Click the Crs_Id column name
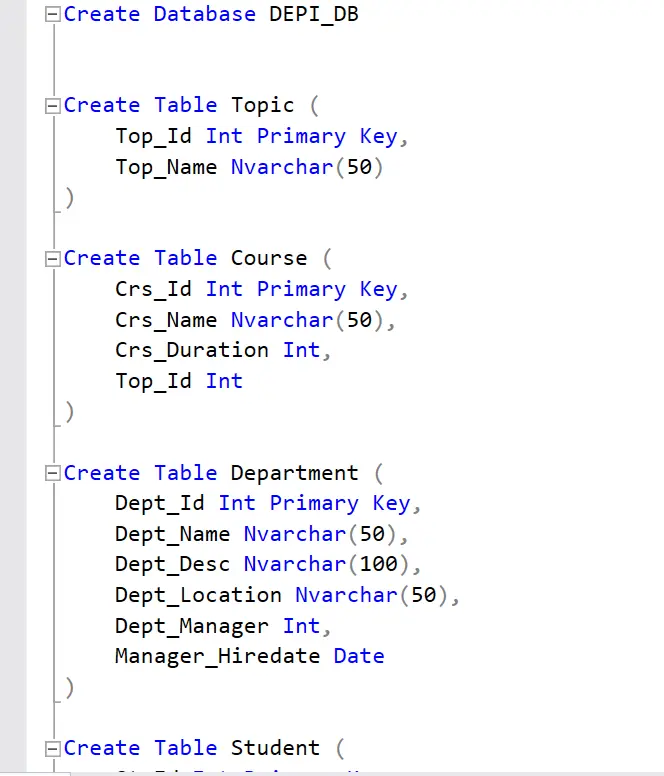 pyautogui.click(x=153, y=290)
